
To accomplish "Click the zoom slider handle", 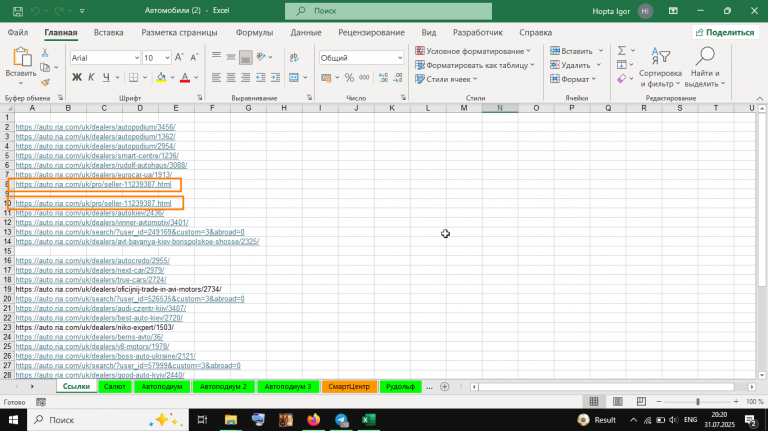I will [x=697, y=402].
